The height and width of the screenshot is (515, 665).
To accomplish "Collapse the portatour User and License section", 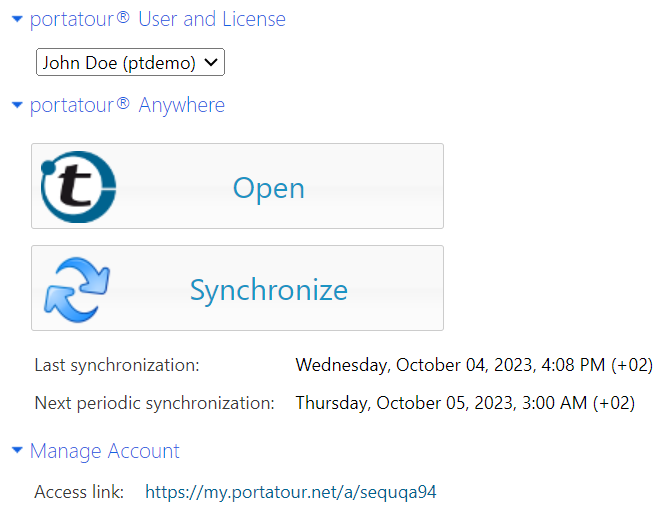I will click(x=17, y=19).
